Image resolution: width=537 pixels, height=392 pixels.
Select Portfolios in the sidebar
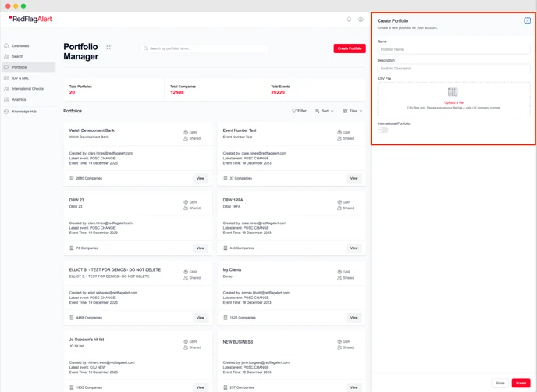tap(28, 67)
